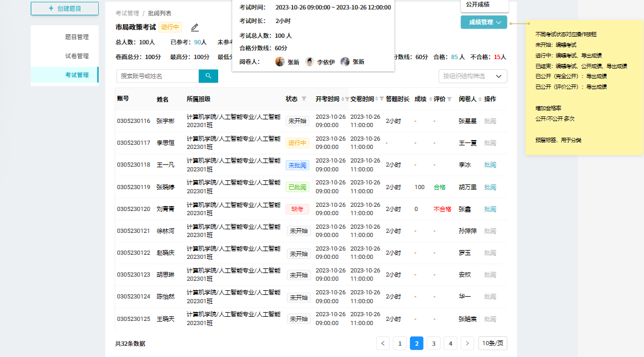Click the 合格 evaluation in row 0305230119
644x357 pixels.
coord(439,187)
